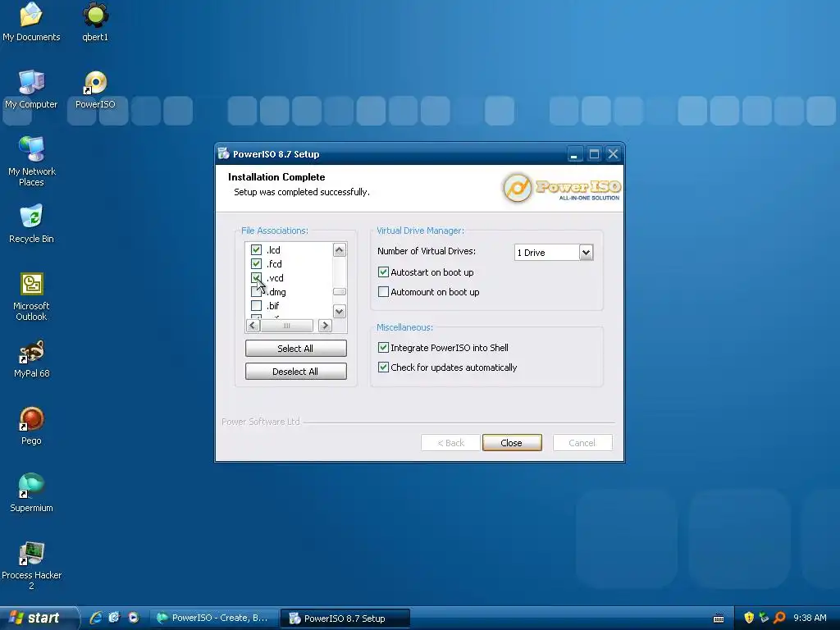Toggle Autostart on boot up
The image size is (840, 630).
383,272
